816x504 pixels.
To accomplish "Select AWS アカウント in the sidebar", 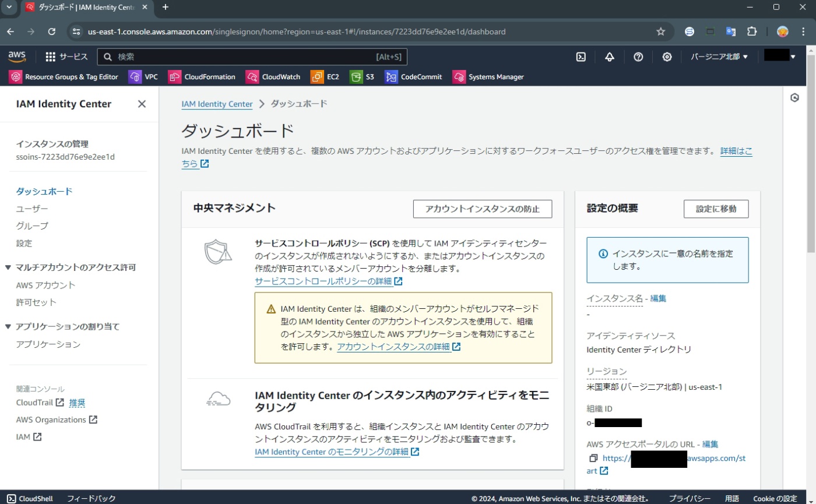I will coord(45,285).
